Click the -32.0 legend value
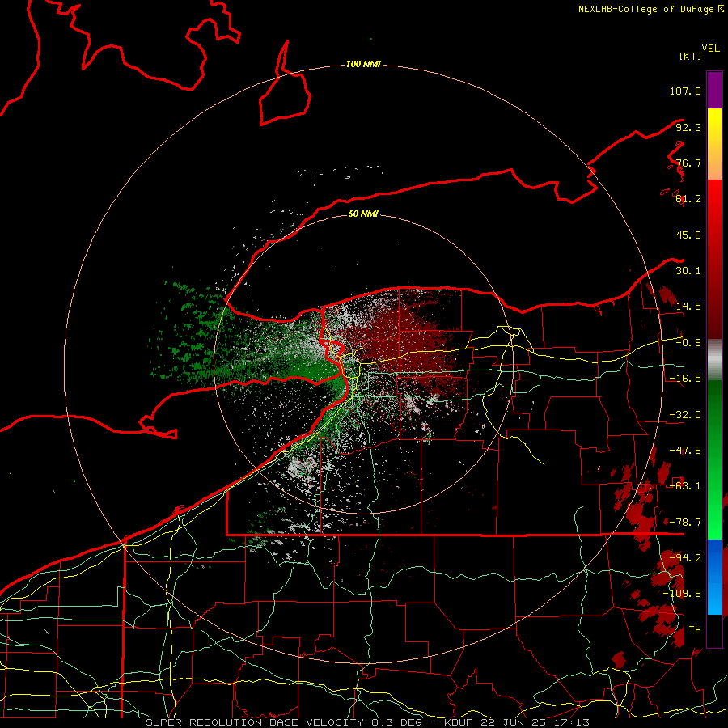The height and width of the screenshot is (728, 728). [x=685, y=415]
